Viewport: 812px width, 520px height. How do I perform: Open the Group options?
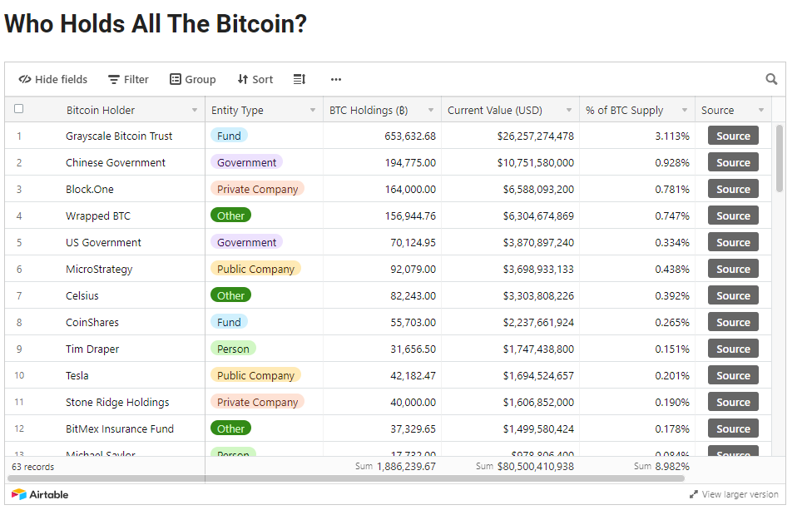pyautogui.click(x=193, y=79)
